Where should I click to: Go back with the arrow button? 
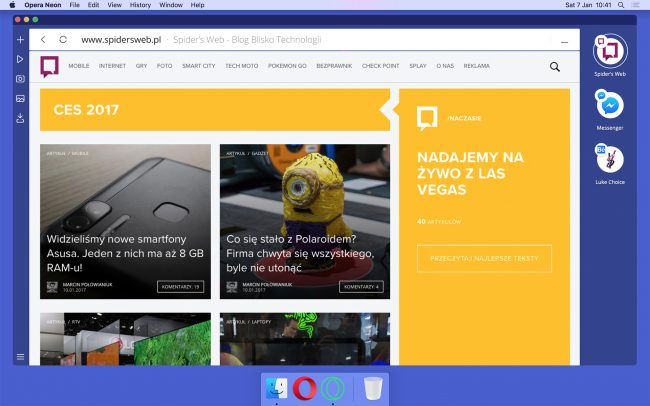pyautogui.click(x=43, y=39)
